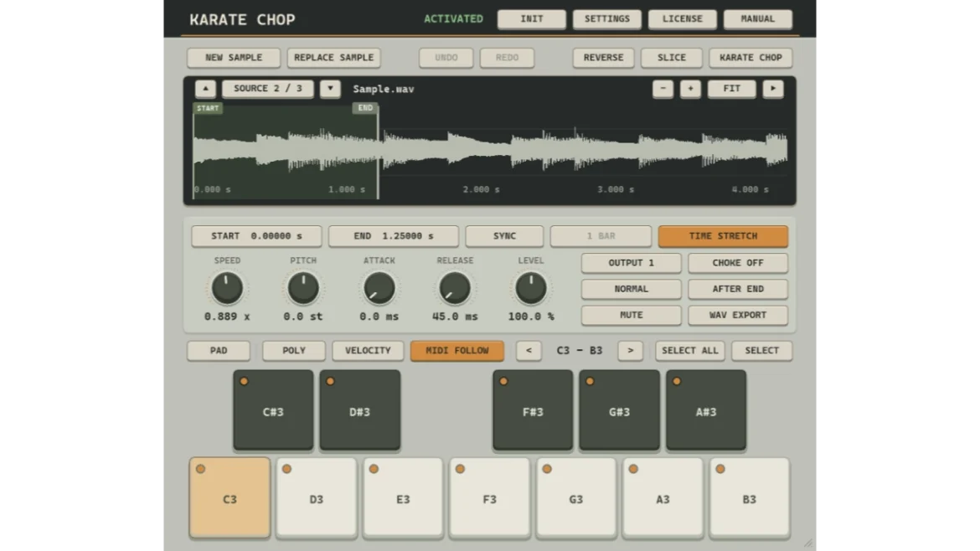Shift pad range up with right arrow
Screen dimensions: 980x551
[630, 351]
